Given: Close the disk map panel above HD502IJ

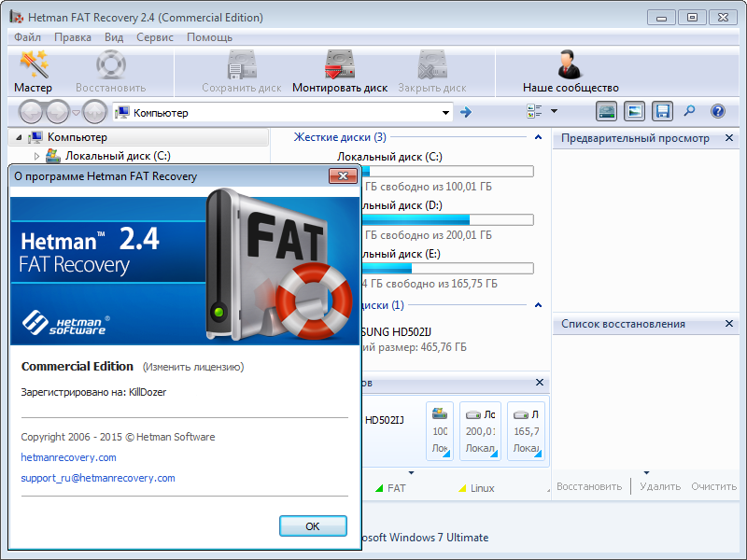Looking at the screenshot, I should pos(540,383).
